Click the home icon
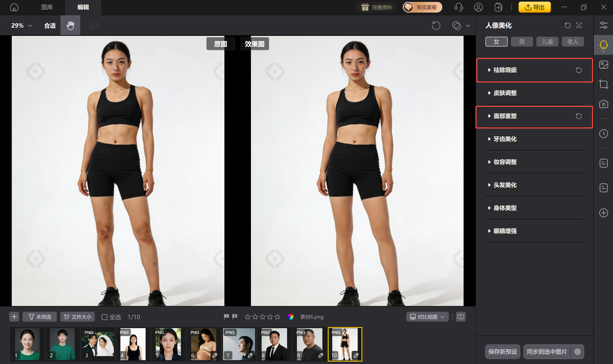This screenshot has width=613, height=364. click(14, 7)
